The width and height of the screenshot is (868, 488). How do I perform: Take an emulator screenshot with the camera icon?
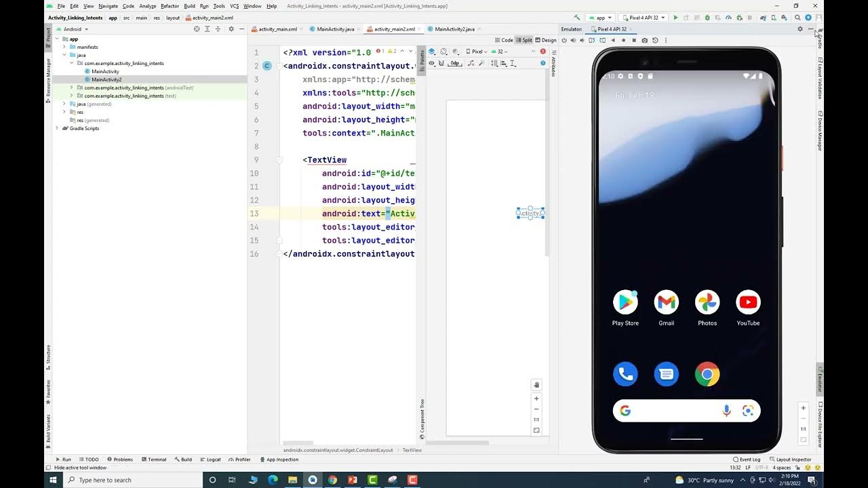pos(644,41)
